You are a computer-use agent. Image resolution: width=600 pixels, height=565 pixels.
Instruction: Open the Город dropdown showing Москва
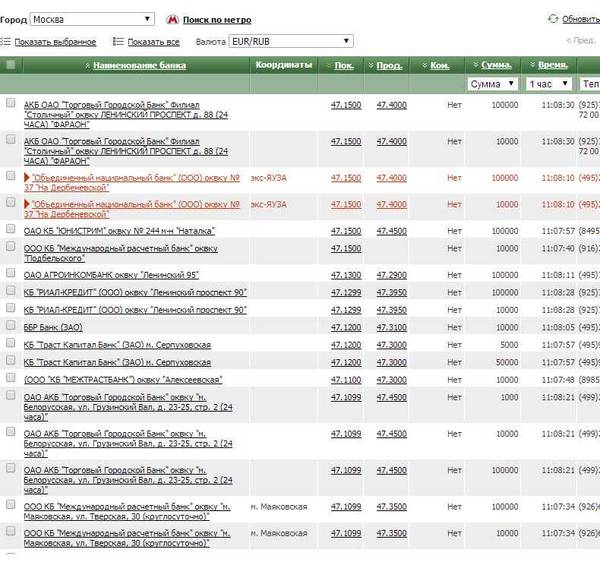(92, 19)
